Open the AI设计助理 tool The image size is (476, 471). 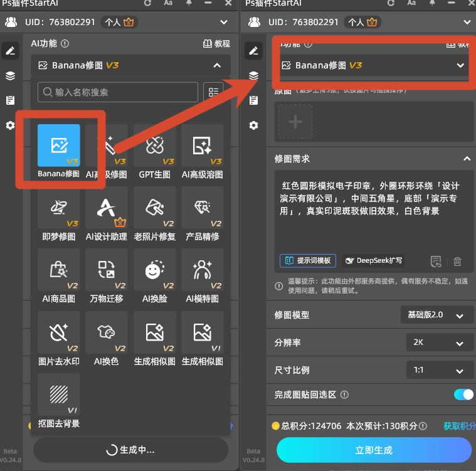point(107,208)
